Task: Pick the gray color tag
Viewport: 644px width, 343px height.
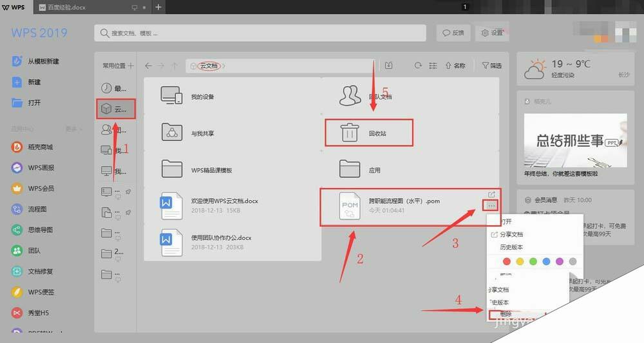Action: click(573, 261)
